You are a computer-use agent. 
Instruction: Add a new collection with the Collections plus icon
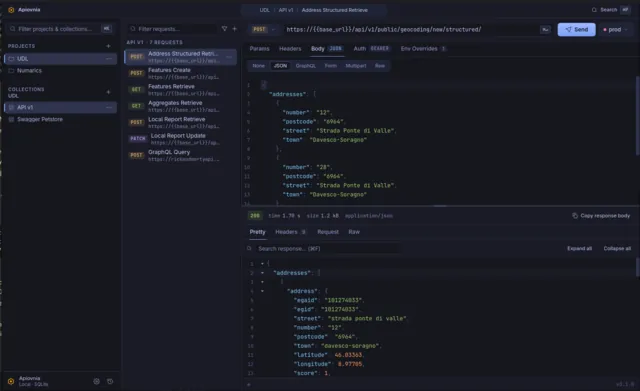(108, 92)
